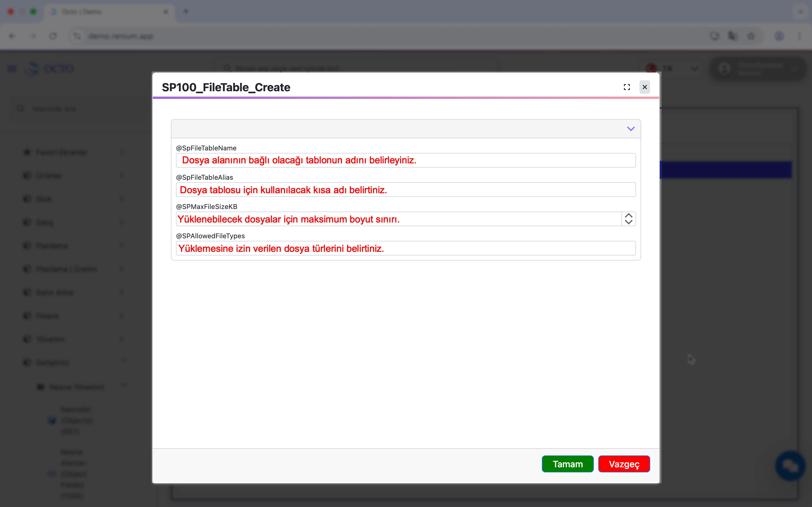Open the TR language dropdown
The height and width of the screenshot is (507, 812).
click(x=694, y=68)
